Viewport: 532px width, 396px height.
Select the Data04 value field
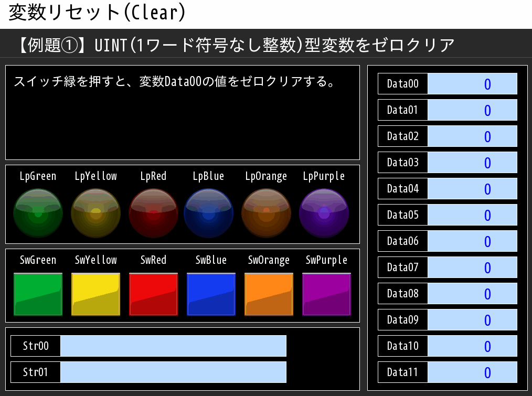pos(472,188)
